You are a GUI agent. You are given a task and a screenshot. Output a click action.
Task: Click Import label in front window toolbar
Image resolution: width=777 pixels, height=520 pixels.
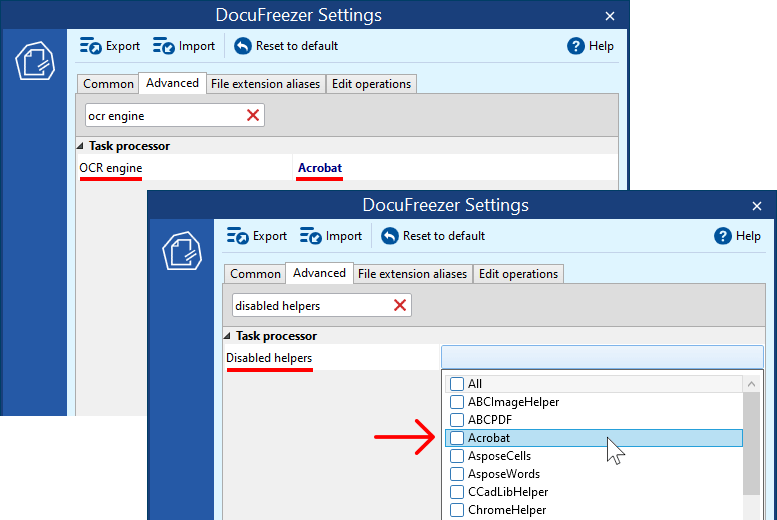344,236
